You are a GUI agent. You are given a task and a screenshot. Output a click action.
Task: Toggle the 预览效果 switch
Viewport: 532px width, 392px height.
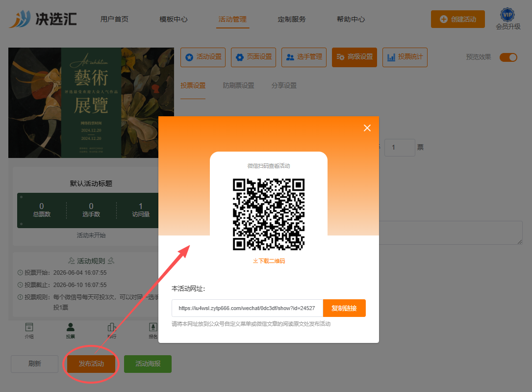pos(508,57)
